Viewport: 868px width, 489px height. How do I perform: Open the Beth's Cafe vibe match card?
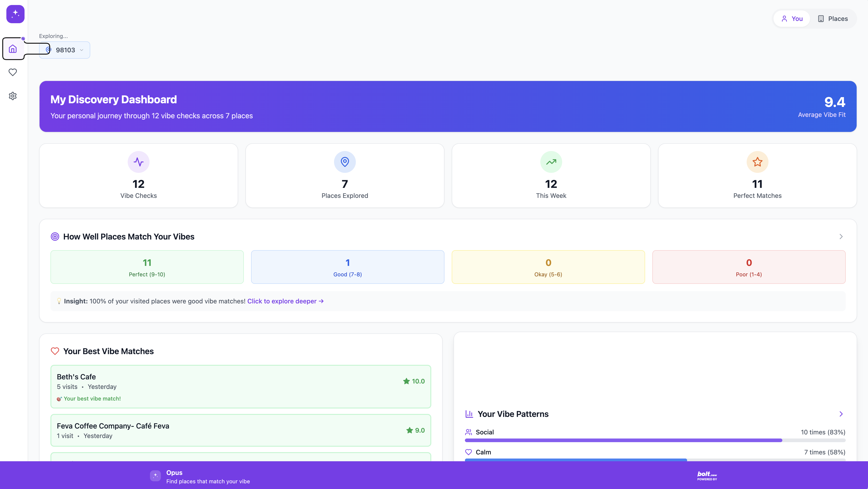tap(241, 386)
